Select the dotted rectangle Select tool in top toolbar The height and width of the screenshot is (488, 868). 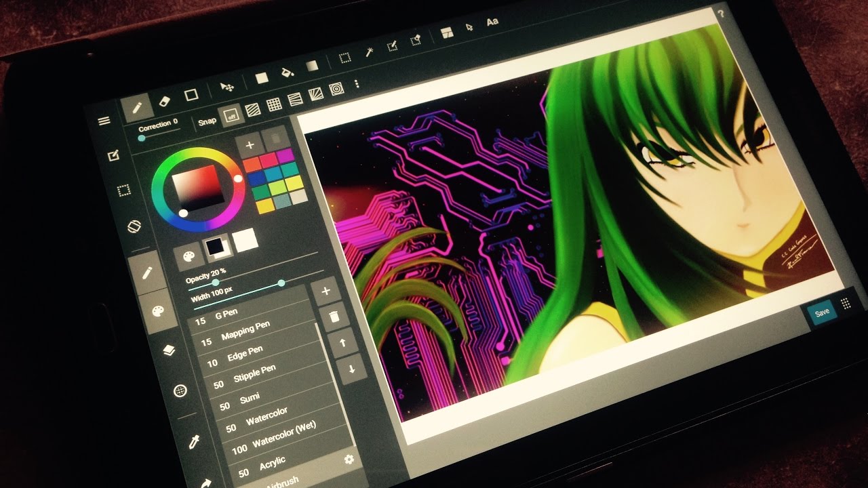(x=345, y=58)
